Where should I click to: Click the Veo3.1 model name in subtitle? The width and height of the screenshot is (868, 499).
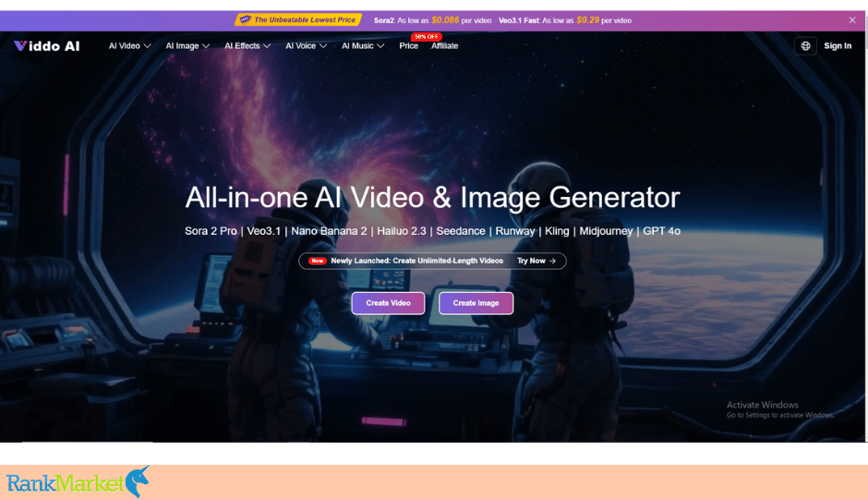point(263,231)
